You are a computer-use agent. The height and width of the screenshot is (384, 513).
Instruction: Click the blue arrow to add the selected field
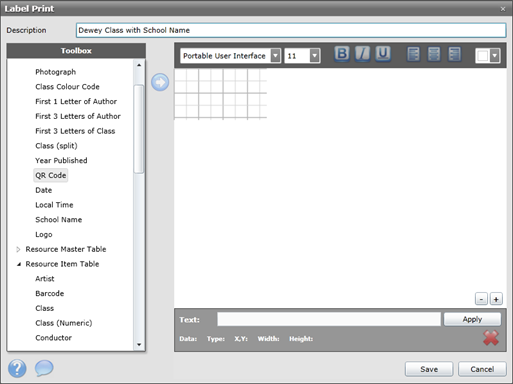160,82
